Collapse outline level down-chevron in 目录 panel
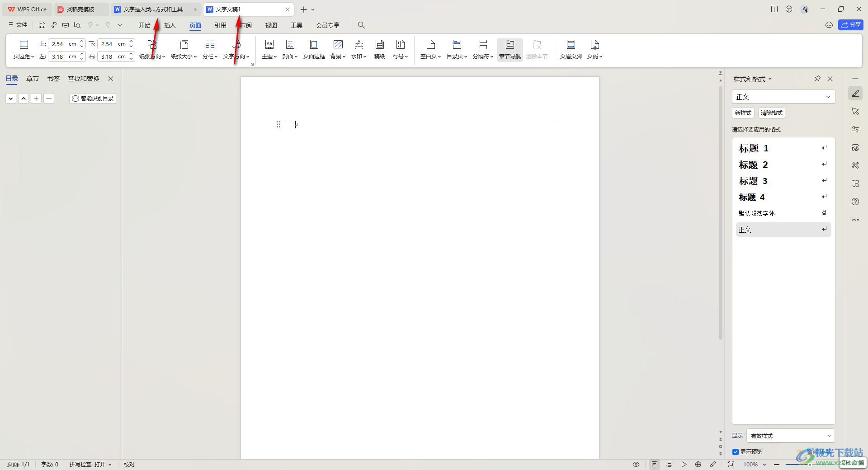Screen dimensions: 868x470 [11, 98]
